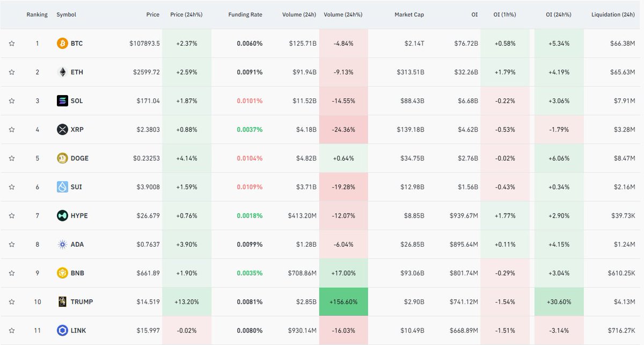Favorite BTC with its star
This screenshot has width=644, height=345.
click(12, 43)
